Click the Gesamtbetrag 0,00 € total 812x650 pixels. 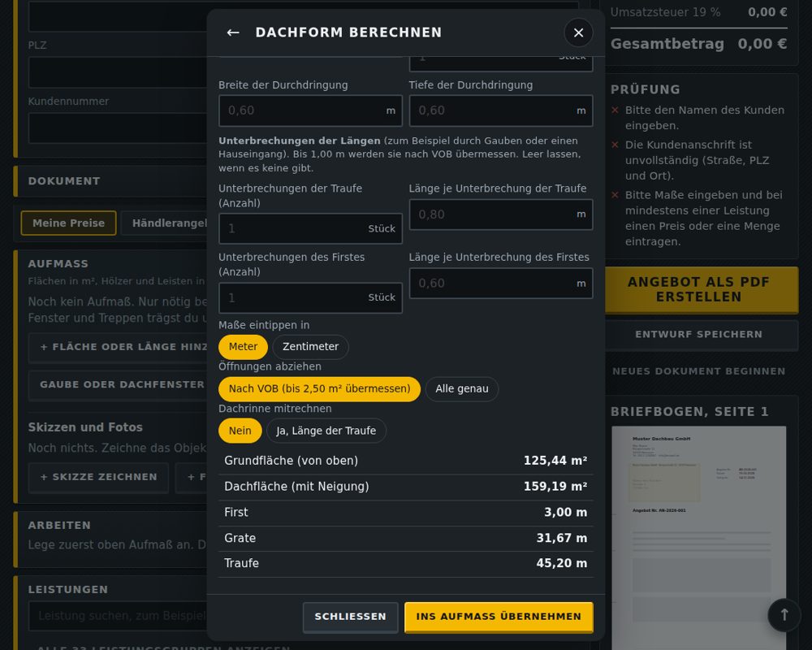(762, 44)
